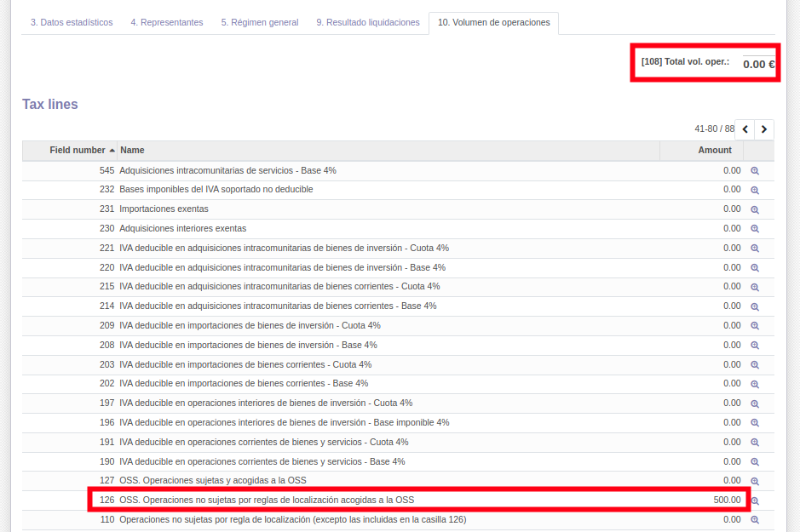The height and width of the screenshot is (532, 800).
Task: Open the 3. Datos estadísticos tab
Action: [71, 23]
